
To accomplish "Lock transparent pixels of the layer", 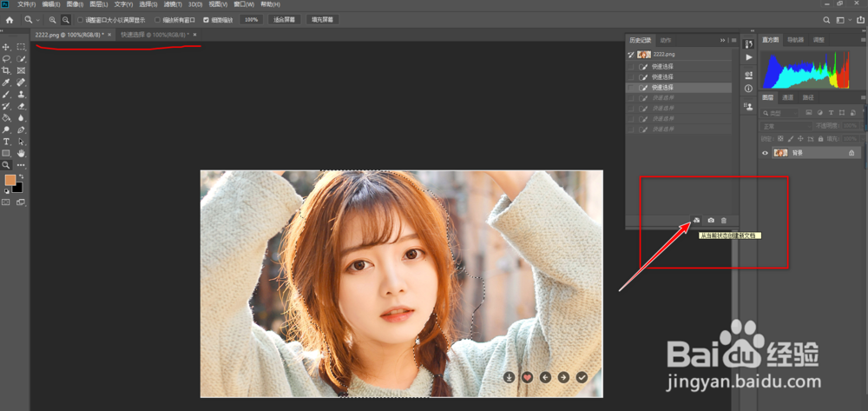I will [x=780, y=138].
